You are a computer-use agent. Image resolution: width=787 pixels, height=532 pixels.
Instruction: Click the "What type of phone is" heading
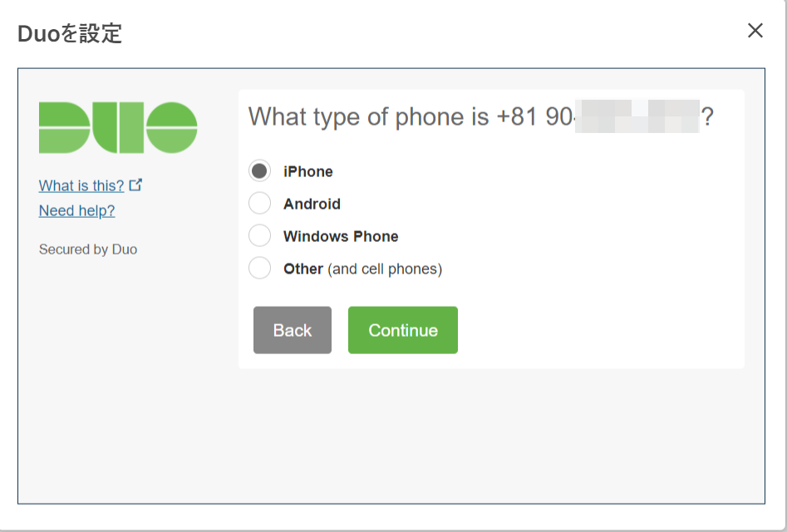(x=368, y=117)
